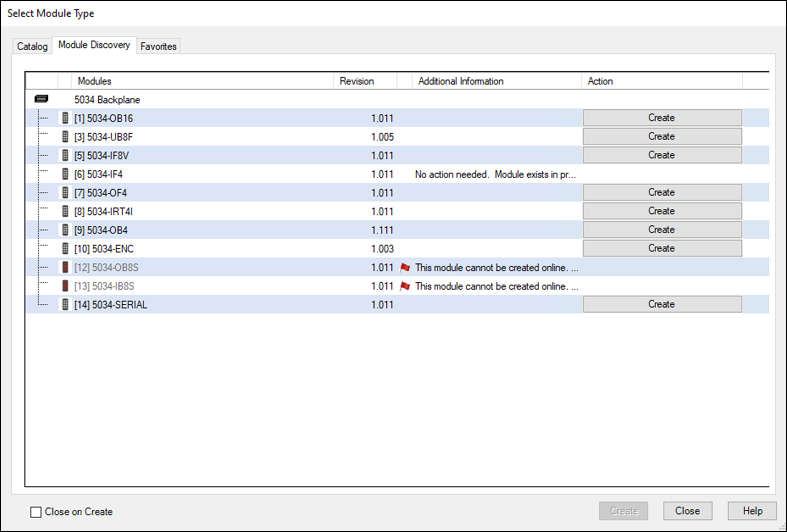Image resolution: width=787 pixels, height=532 pixels.
Task: Click revision 1.005 of 5034-UB8F
Action: pos(382,137)
